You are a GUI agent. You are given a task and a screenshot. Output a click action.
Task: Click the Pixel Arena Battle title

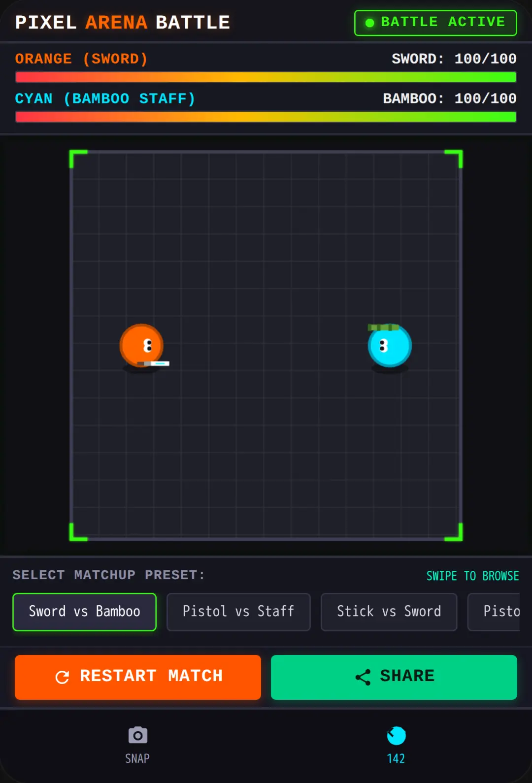point(123,23)
